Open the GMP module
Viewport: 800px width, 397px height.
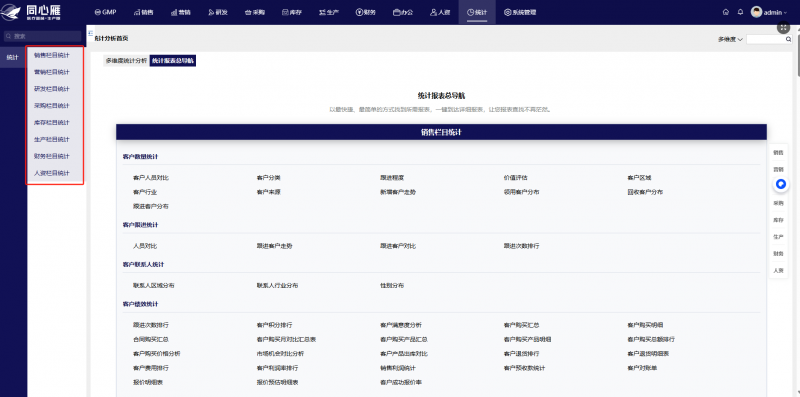[106, 12]
